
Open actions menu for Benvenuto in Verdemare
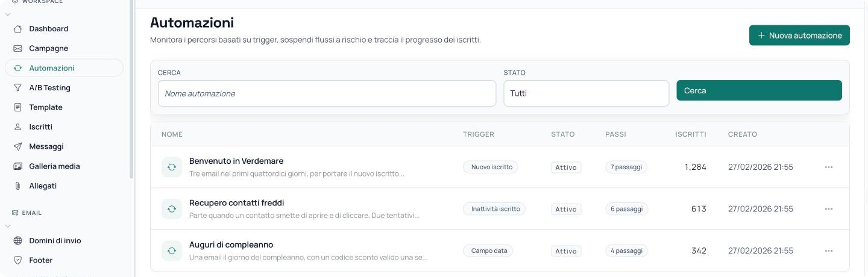point(829,167)
